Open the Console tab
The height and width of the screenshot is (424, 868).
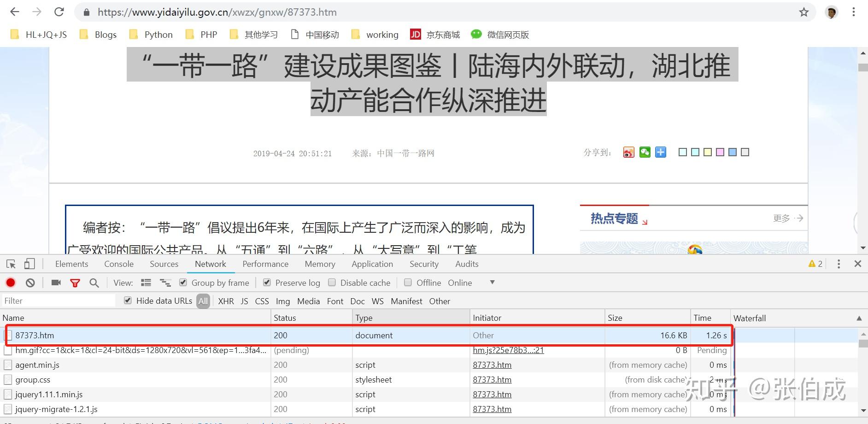[x=119, y=264]
